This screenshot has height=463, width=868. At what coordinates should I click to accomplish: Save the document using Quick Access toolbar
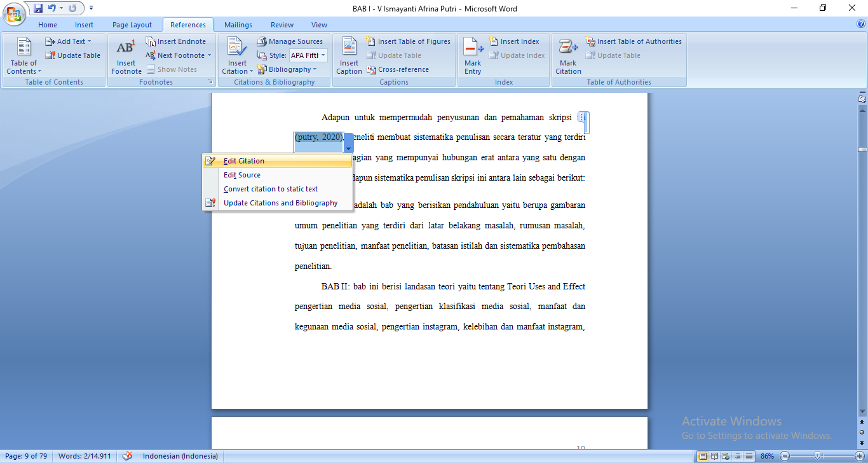[x=38, y=8]
